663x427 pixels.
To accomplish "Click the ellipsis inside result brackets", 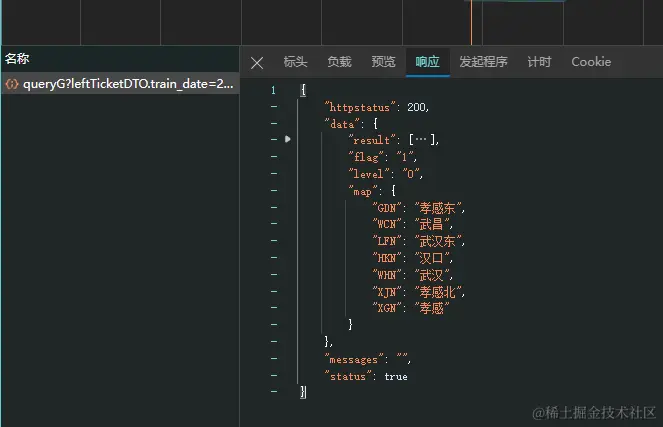I will coord(421,139).
